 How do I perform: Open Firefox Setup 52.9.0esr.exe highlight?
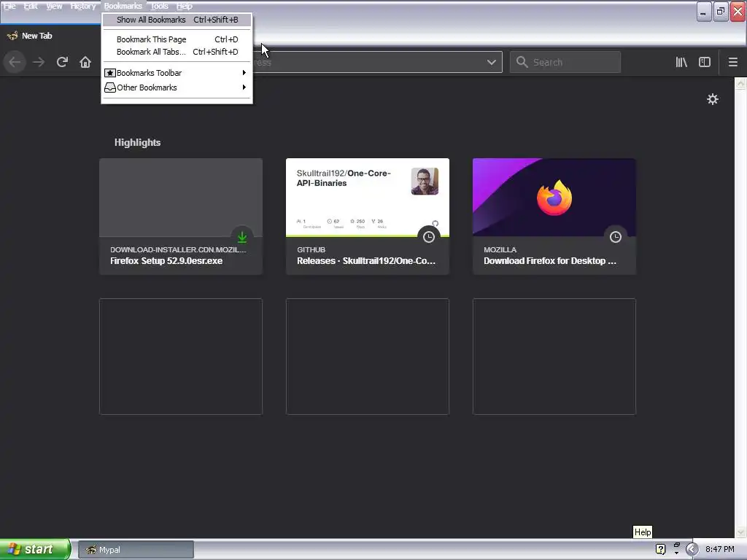181,216
